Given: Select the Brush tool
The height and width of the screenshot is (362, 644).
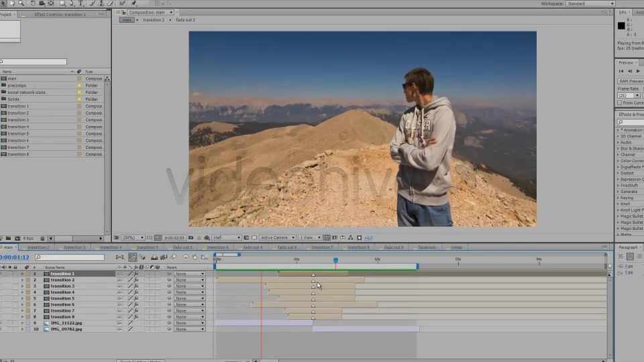Looking at the screenshot, I should pyautogui.click(x=92, y=3).
